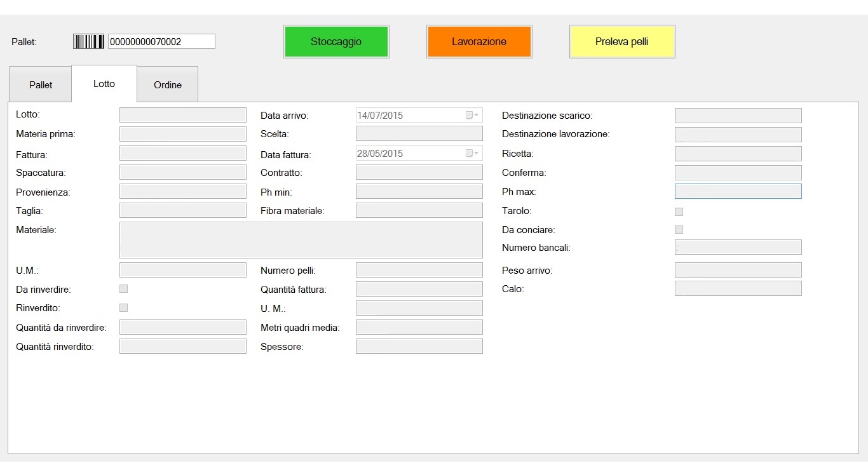868x463 pixels.
Task: Click the Destinazione lavorazione field
Action: 738,135
